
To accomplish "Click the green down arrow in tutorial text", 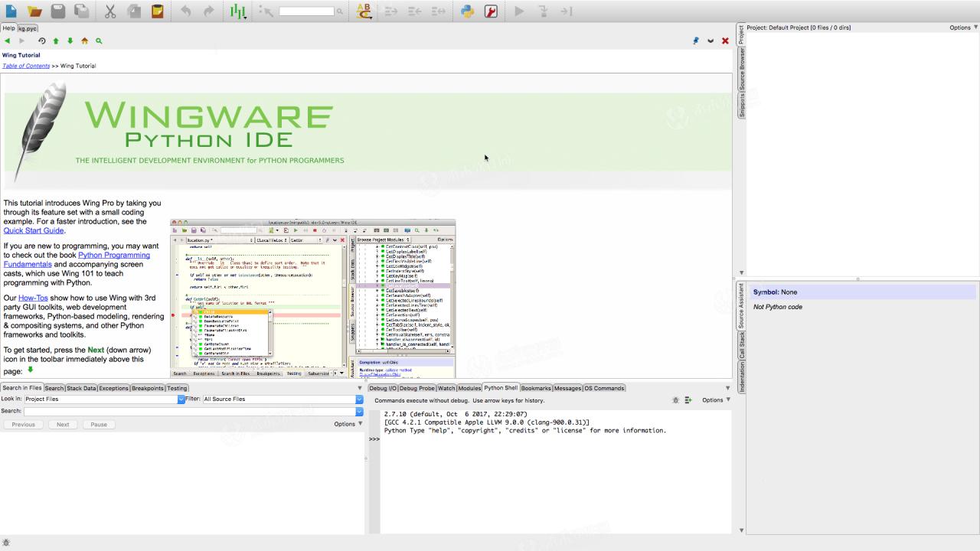I will click(31, 370).
